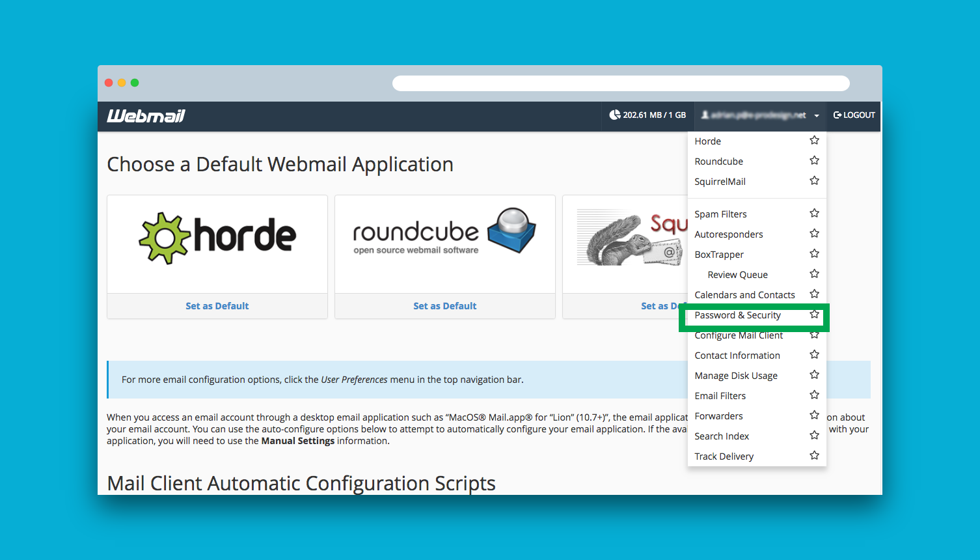980x560 pixels.
Task: Click the yellow browser minimize dot
Action: pos(122,83)
